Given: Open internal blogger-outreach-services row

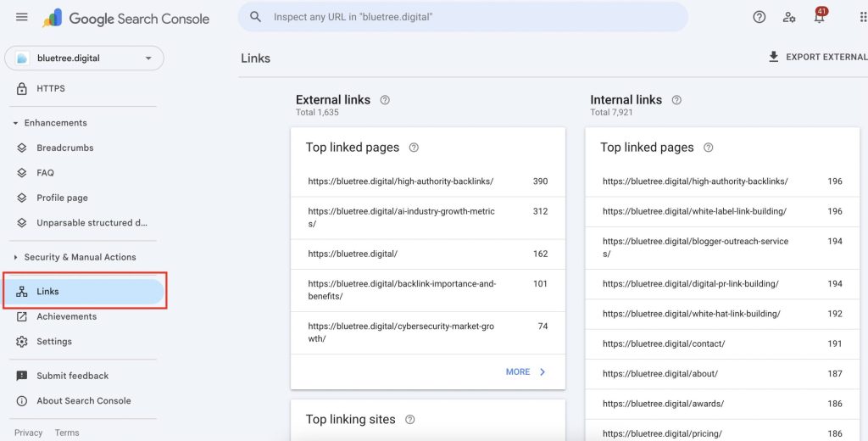Looking at the screenshot, I should coord(722,248).
